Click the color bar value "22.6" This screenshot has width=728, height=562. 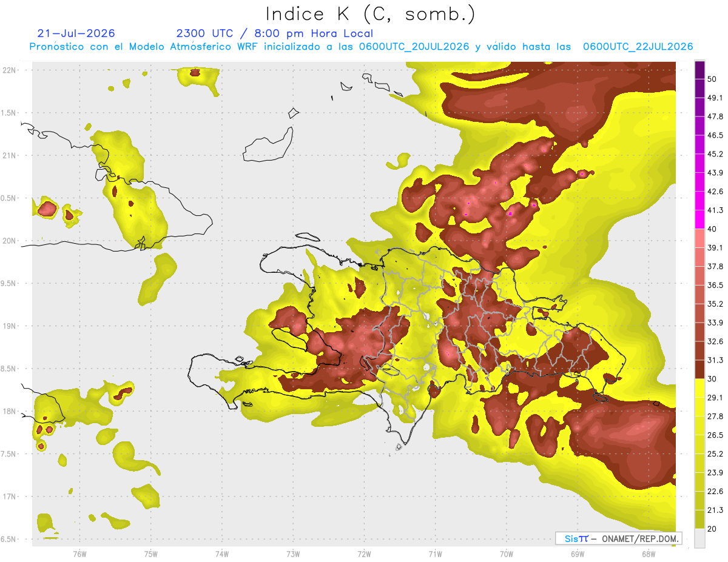(715, 491)
